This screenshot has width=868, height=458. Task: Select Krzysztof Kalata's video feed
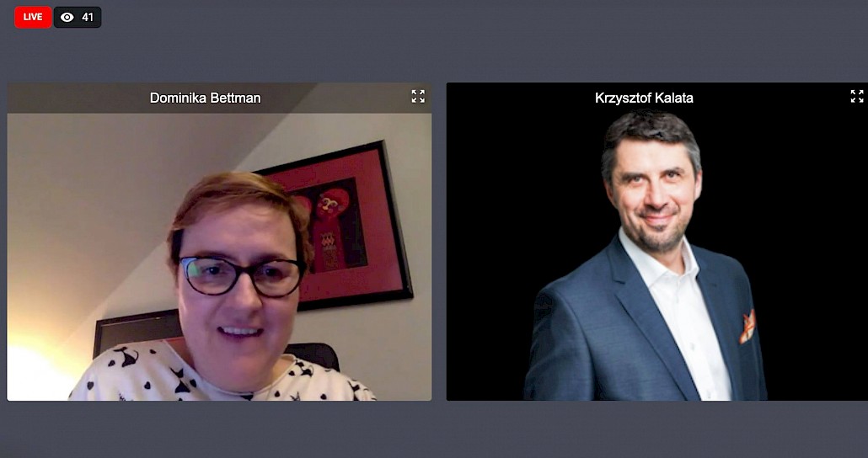coord(657,242)
